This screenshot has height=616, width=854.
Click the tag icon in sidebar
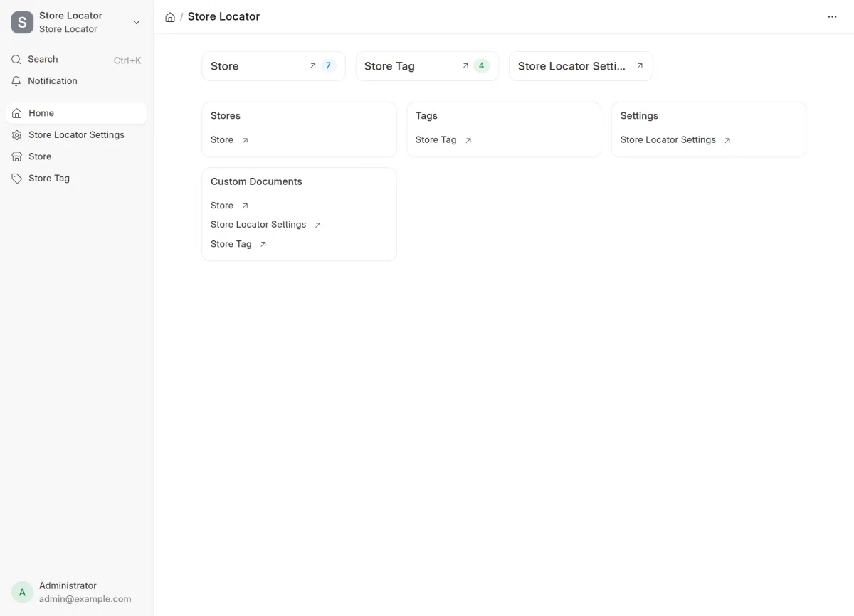pos(17,179)
